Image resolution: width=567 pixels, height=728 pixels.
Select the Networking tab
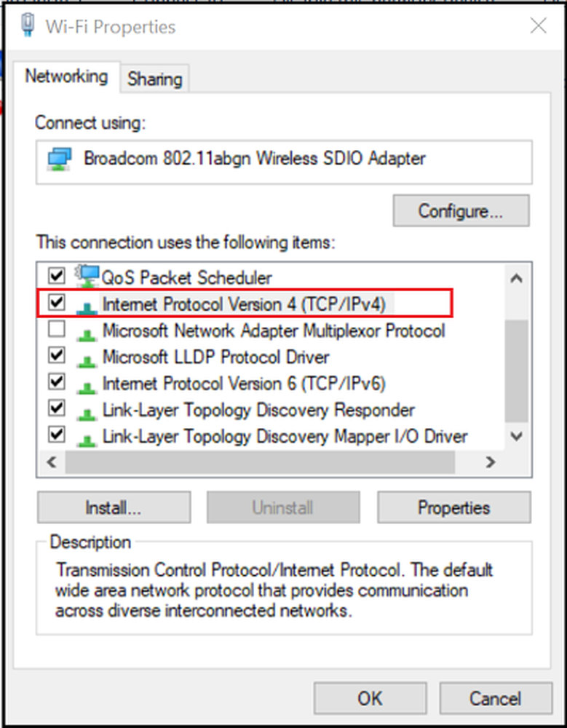click(x=66, y=76)
